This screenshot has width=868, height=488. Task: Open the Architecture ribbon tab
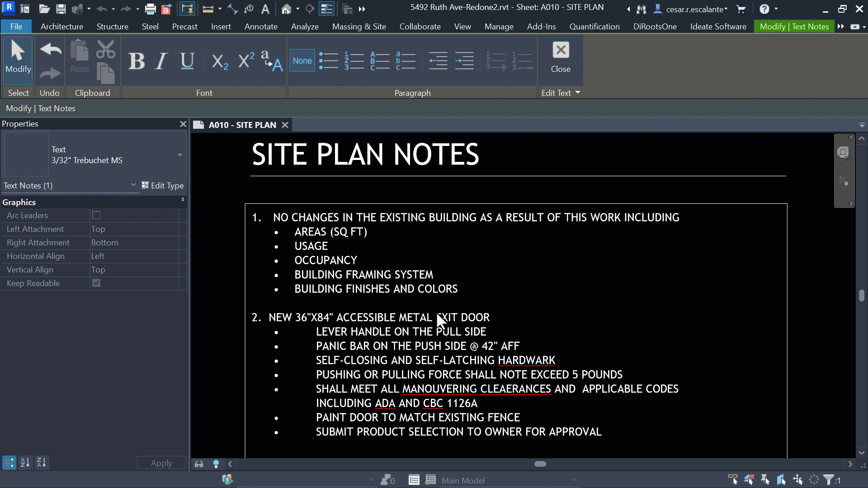(x=62, y=27)
